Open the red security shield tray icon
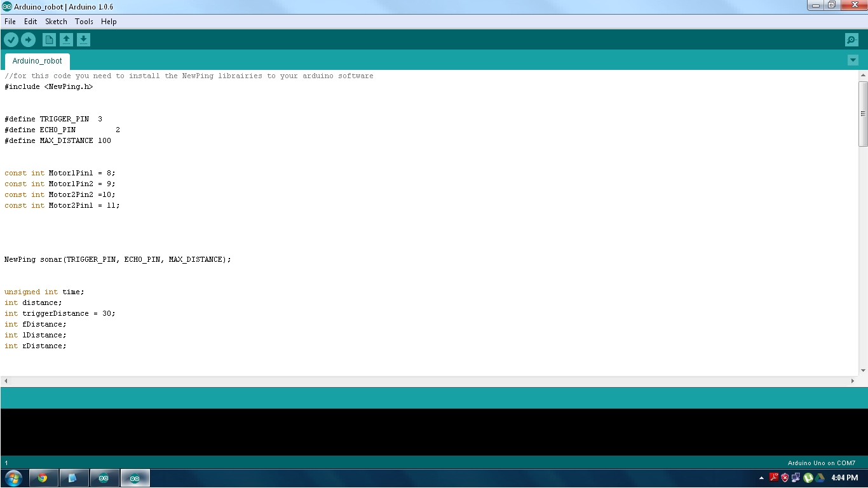 point(785,478)
